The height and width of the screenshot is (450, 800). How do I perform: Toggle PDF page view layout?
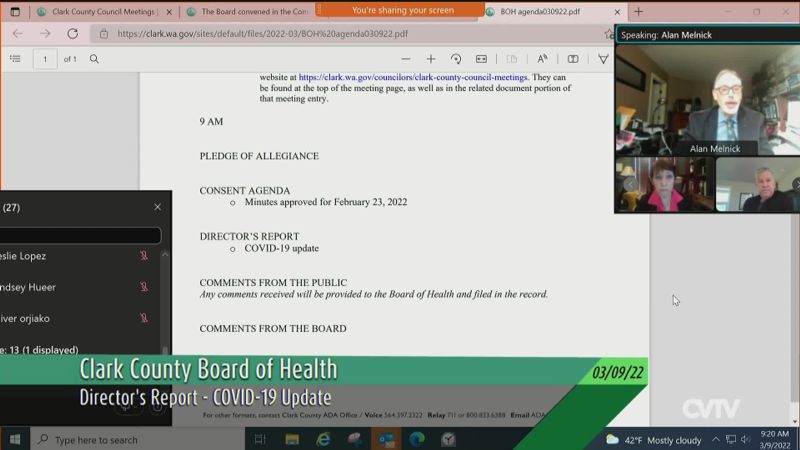(x=512, y=59)
